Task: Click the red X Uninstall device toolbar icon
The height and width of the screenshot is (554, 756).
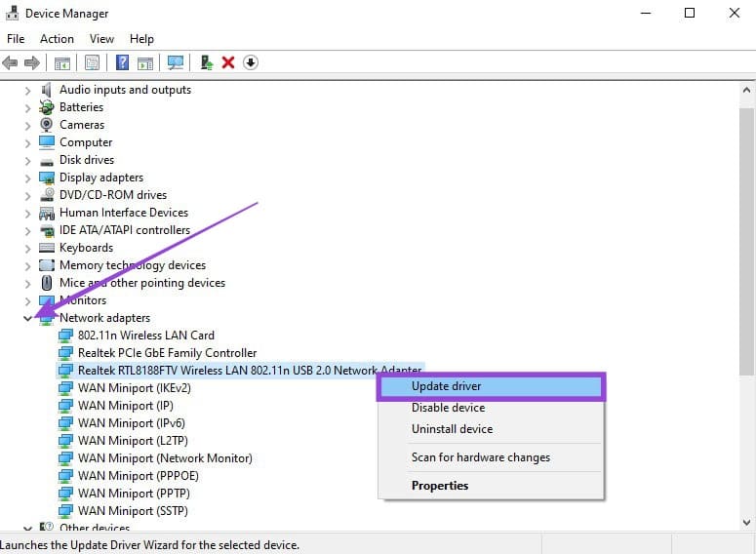Action: 228,62
